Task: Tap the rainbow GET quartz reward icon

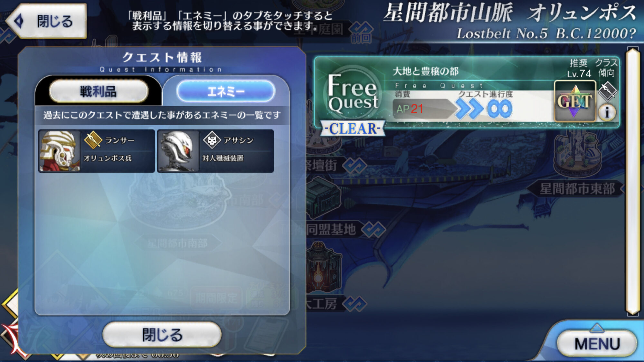Action: point(575,101)
